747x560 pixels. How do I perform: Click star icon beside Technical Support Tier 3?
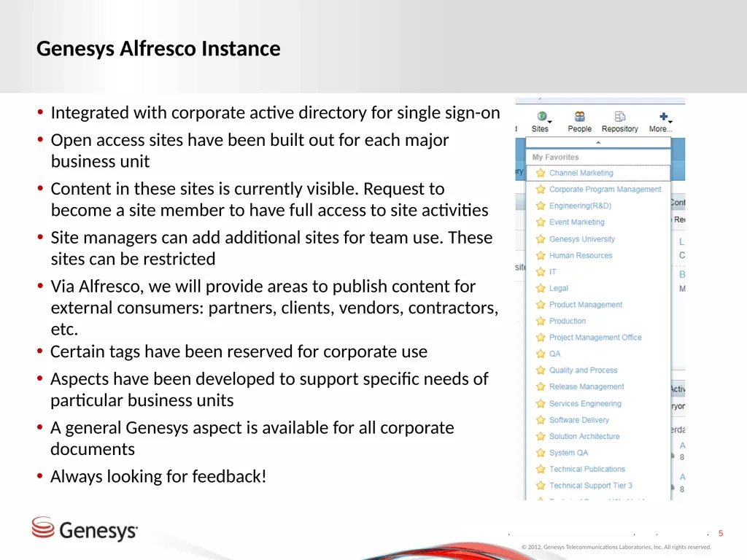click(x=541, y=485)
